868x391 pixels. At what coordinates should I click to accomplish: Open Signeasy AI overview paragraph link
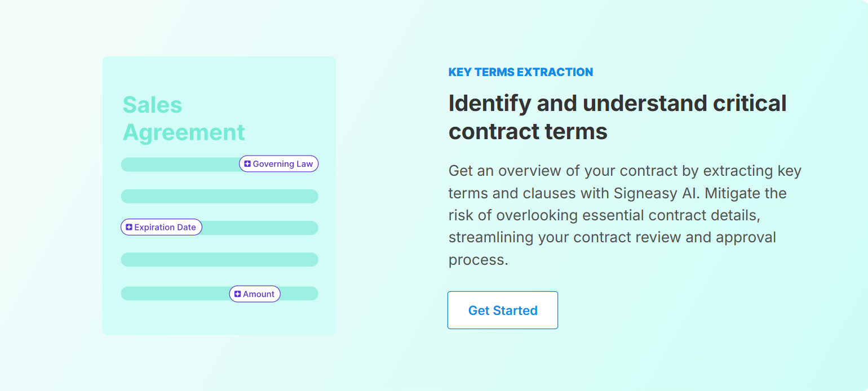pyautogui.click(x=625, y=215)
